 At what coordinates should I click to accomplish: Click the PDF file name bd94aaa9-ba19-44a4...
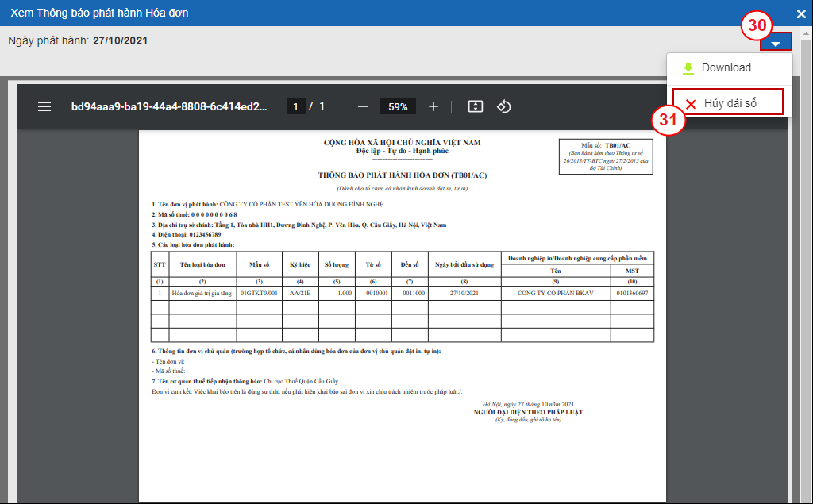coord(170,106)
